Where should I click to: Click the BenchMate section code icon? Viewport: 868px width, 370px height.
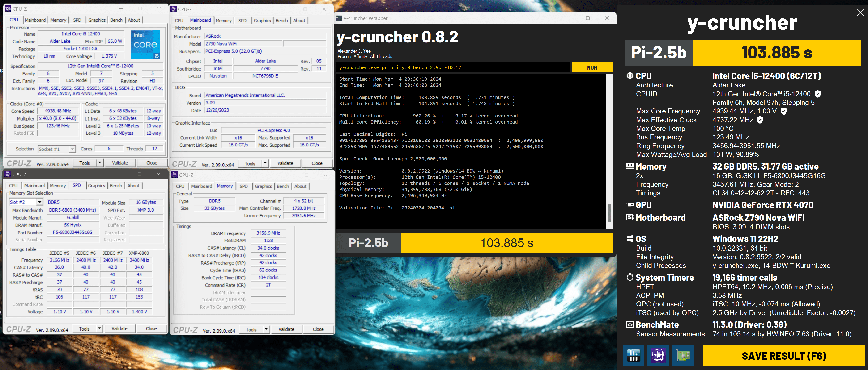tap(630, 324)
